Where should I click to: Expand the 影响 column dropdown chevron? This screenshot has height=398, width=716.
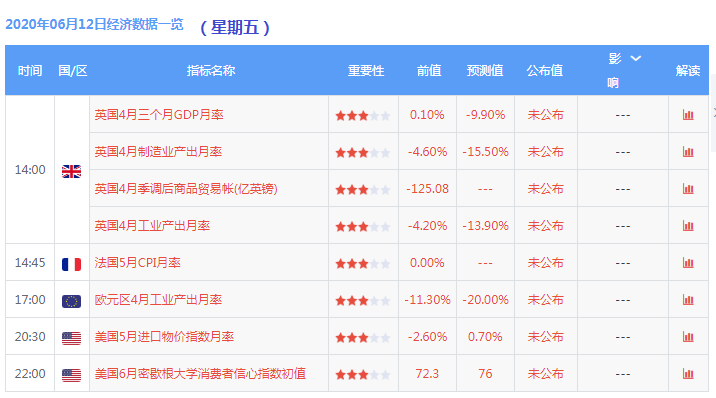(x=636, y=58)
